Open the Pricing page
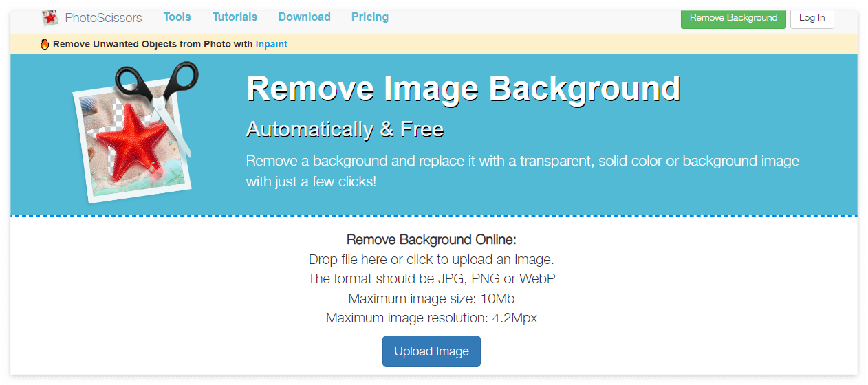Image resolution: width=868 pixels, height=385 pixels. (x=370, y=16)
